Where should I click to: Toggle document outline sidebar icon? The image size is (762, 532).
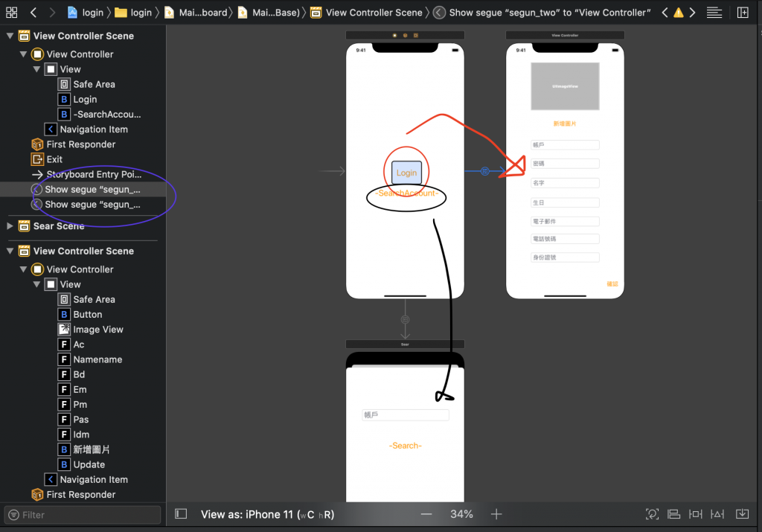point(181,514)
